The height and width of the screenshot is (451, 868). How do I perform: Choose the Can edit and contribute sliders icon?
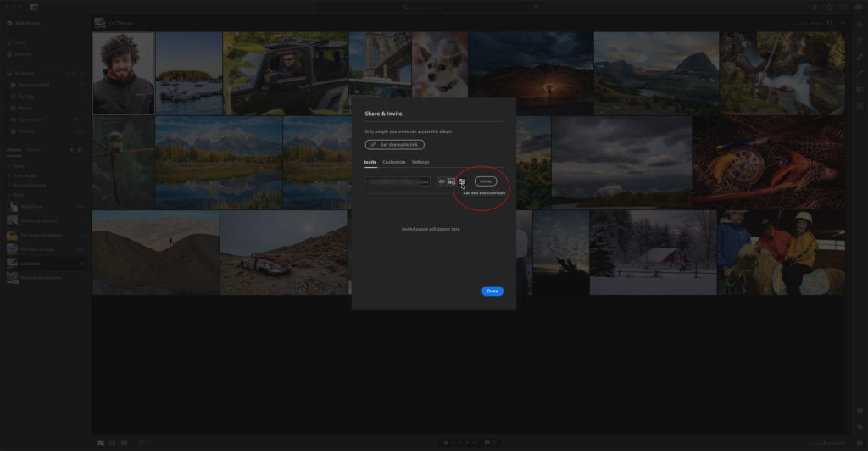(462, 181)
